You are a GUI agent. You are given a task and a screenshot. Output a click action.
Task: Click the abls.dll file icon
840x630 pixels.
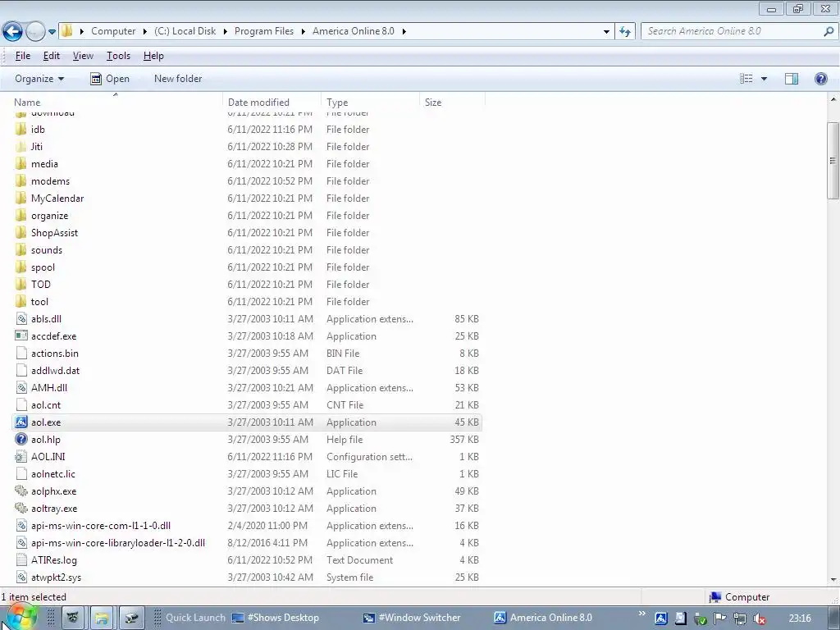pyautogui.click(x=21, y=319)
